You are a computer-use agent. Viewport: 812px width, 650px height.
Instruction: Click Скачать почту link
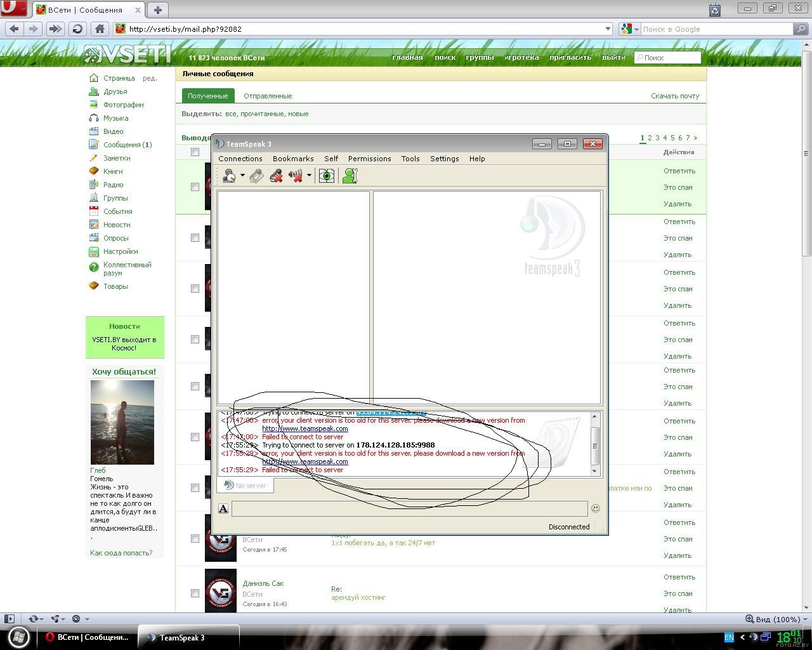675,96
